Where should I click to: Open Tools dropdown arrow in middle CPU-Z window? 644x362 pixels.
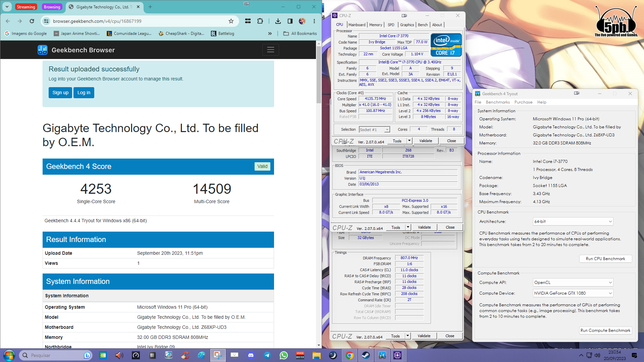point(408,228)
